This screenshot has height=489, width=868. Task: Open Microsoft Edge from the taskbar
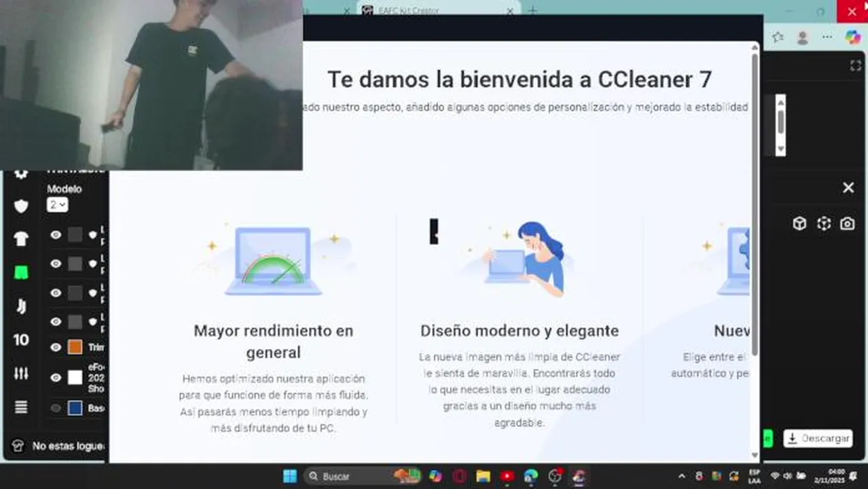(x=531, y=476)
